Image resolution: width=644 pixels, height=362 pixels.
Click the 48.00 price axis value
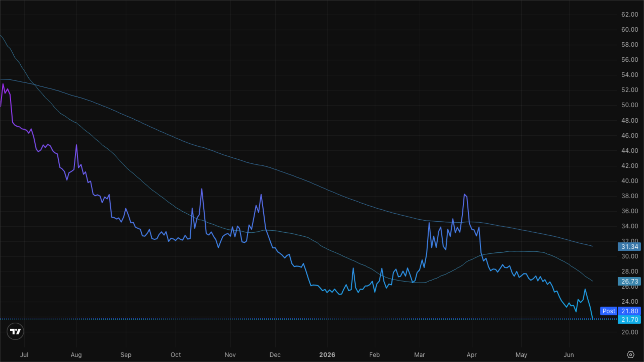coord(630,120)
